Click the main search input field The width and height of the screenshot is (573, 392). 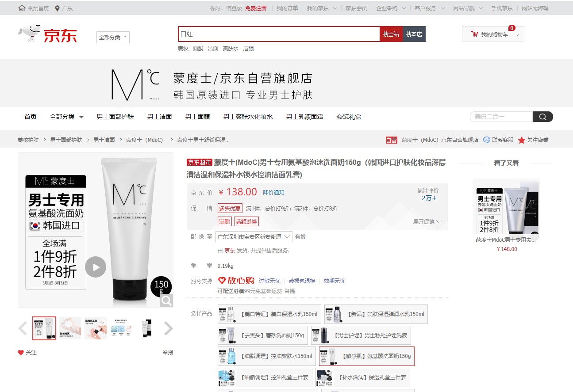pyautogui.click(x=279, y=34)
